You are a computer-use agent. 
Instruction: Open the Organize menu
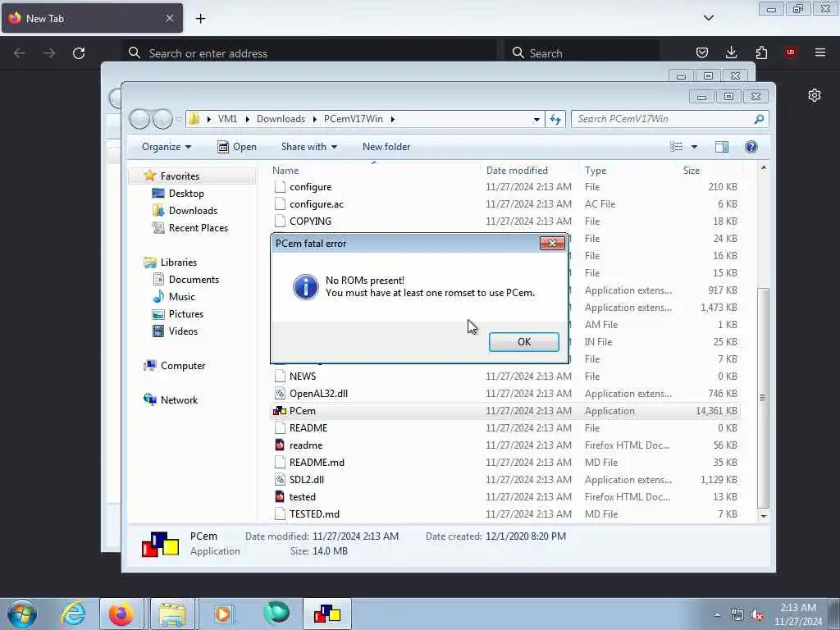click(x=166, y=147)
